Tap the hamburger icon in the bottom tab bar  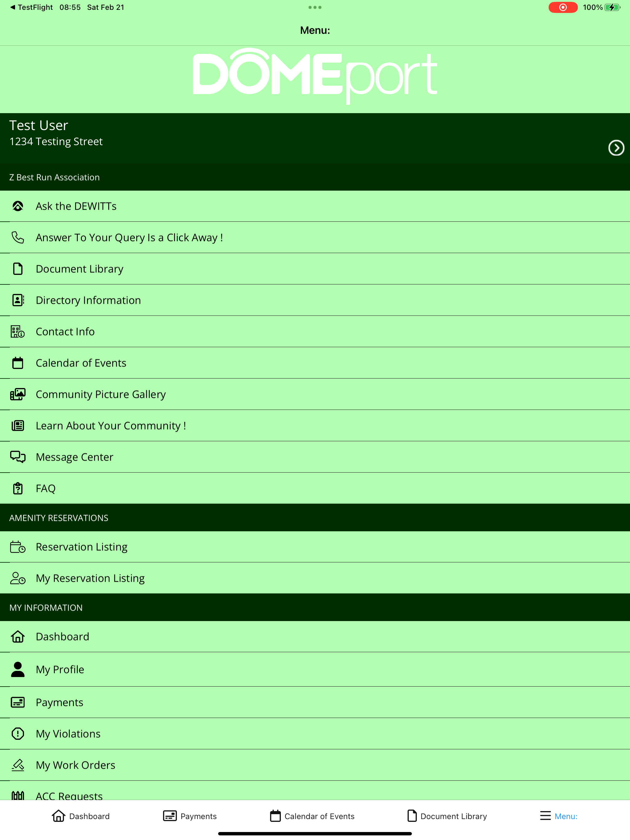[x=545, y=816]
